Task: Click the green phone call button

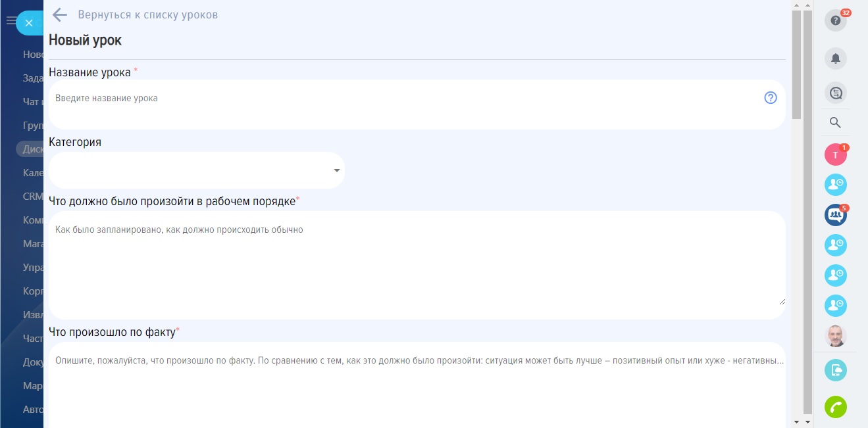Action: tap(836, 407)
